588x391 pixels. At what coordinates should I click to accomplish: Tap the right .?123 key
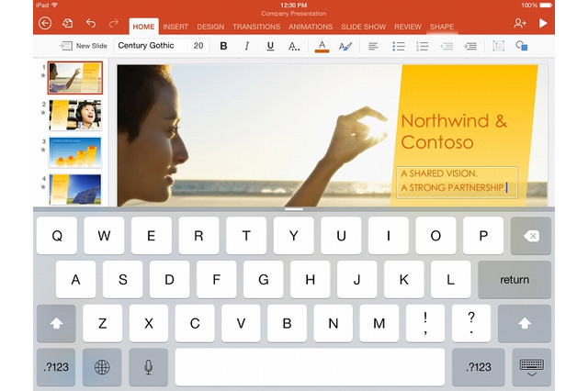click(478, 367)
